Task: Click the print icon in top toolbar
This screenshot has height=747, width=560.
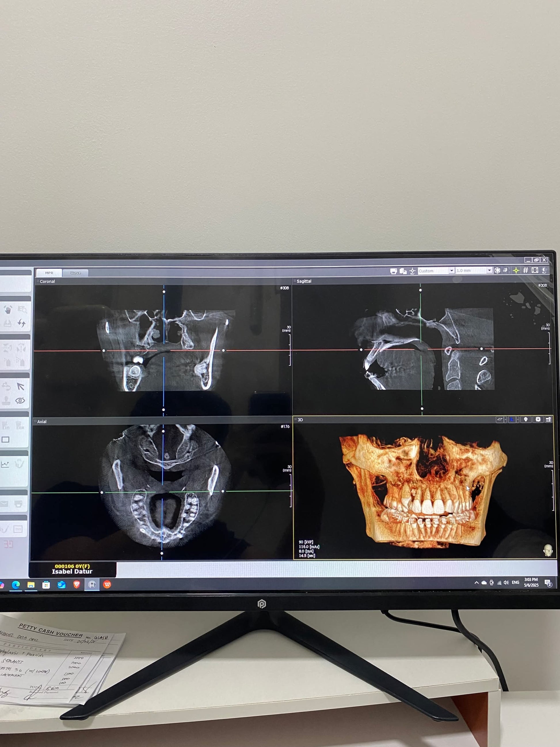Action: [x=393, y=271]
